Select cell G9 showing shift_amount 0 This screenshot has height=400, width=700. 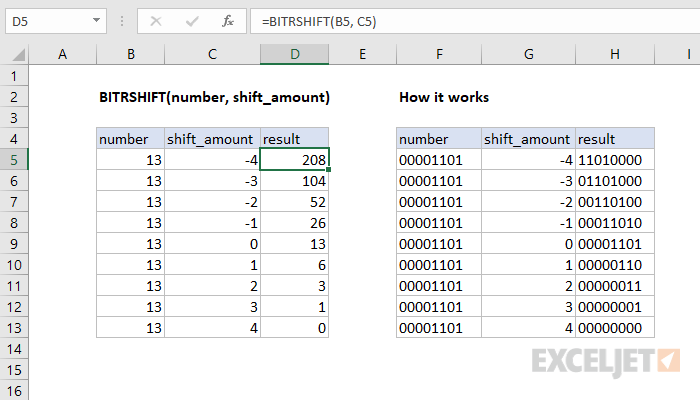tap(529, 244)
